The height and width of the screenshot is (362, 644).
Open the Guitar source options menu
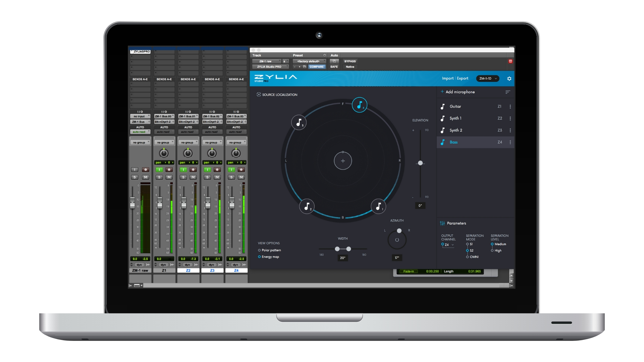pyautogui.click(x=510, y=107)
